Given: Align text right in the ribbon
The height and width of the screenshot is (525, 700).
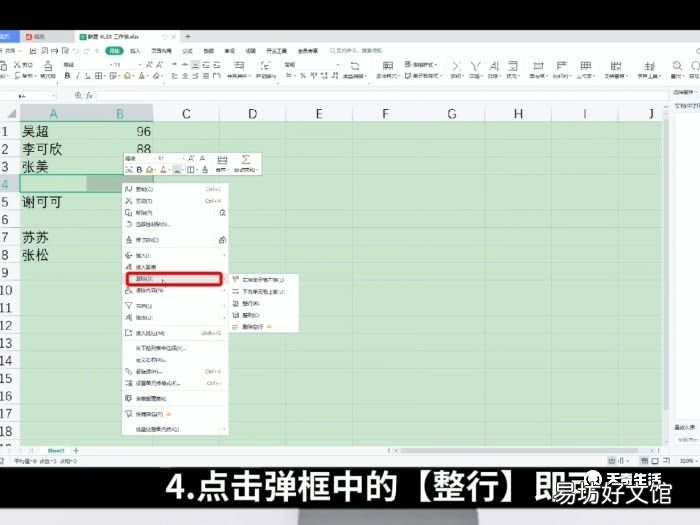Looking at the screenshot, I should (196, 76).
